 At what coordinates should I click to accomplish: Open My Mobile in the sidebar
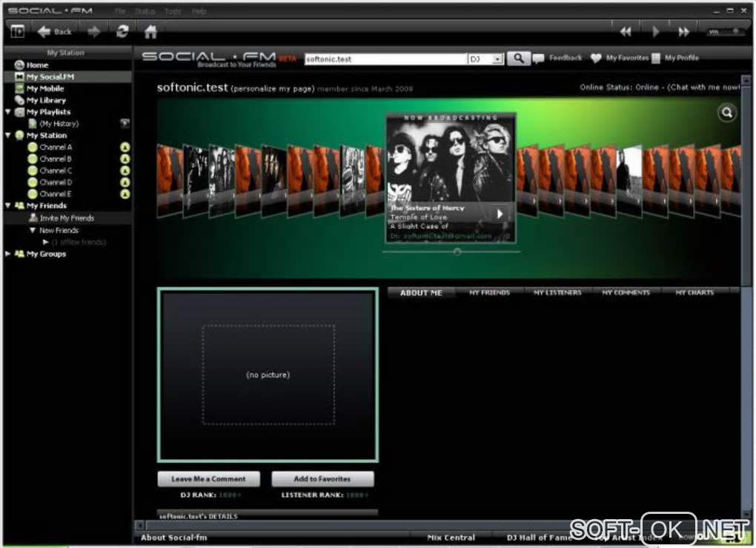(x=44, y=89)
